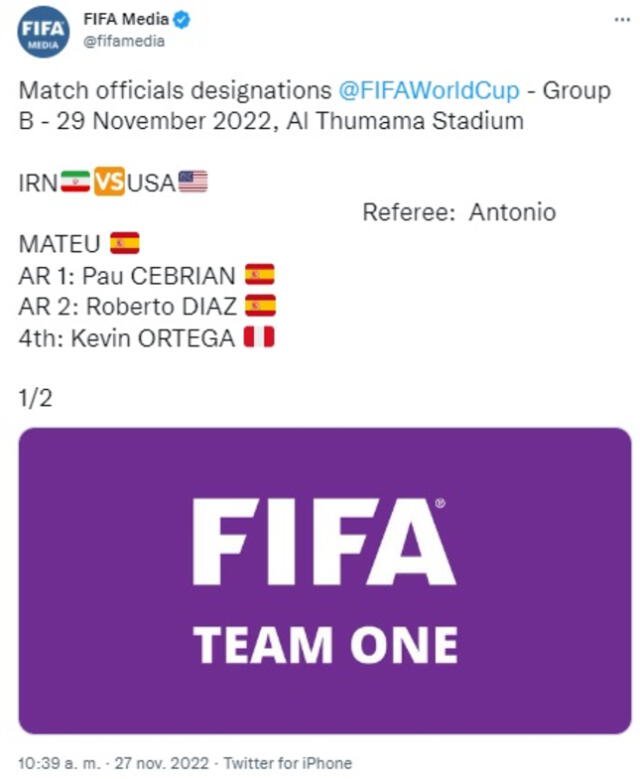This screenshot has width=640, height=779.
Task: Click Spain flag beside Roberto DIAZ
Action: tap(260, 306)
